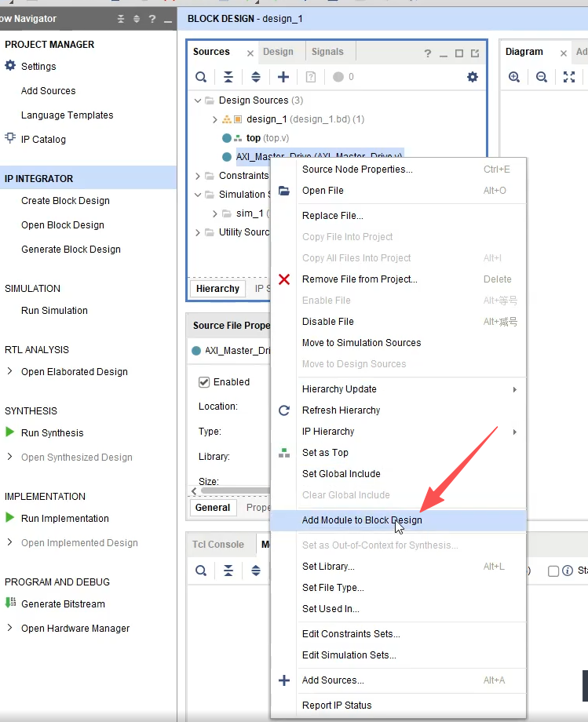The image size is (588, 722).
Task: Expand Open Synthesized Design
Action: pos(9,457)
